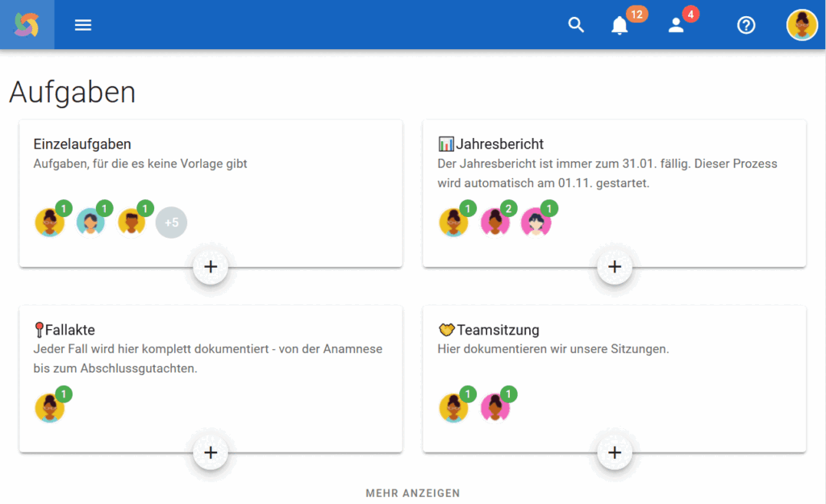Open the search icon in header
The height and width of the screenshot is (504, 826).
(576, 25)
